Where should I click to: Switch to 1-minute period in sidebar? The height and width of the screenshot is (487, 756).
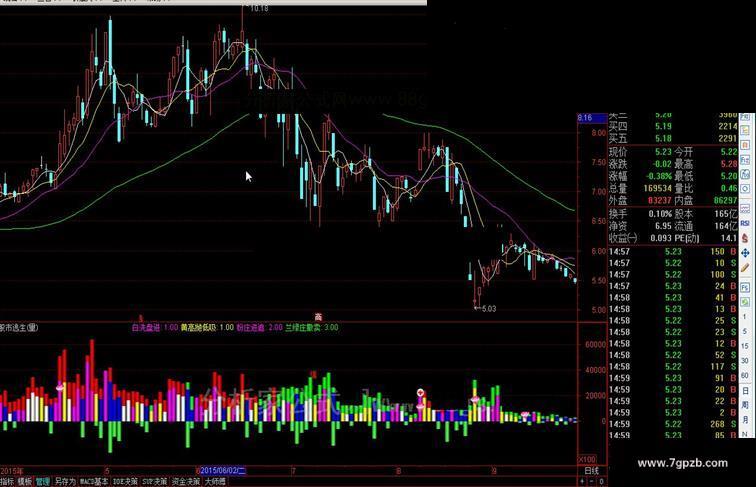(x=745, y=317)
